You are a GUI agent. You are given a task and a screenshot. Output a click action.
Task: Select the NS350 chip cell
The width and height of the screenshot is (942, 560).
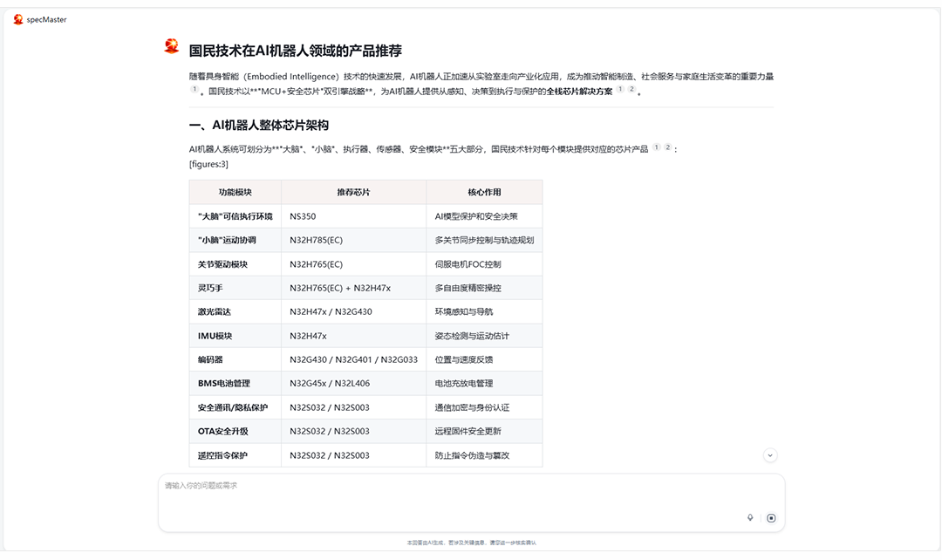tap(304, 216)
